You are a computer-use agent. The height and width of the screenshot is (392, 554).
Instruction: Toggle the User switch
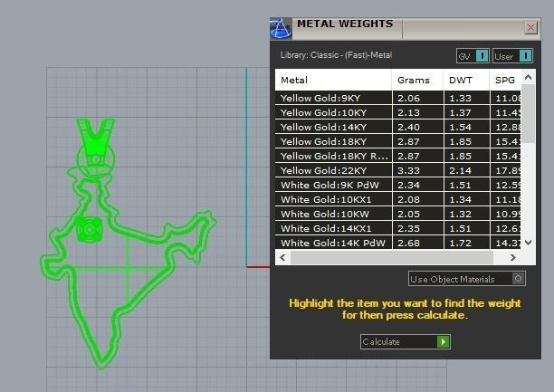(512, 56)
